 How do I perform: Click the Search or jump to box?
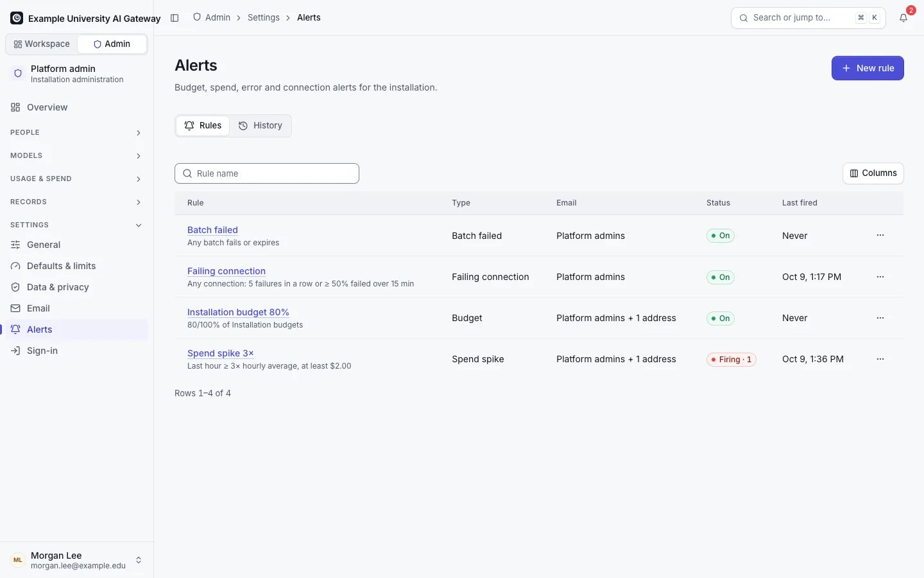809,18
